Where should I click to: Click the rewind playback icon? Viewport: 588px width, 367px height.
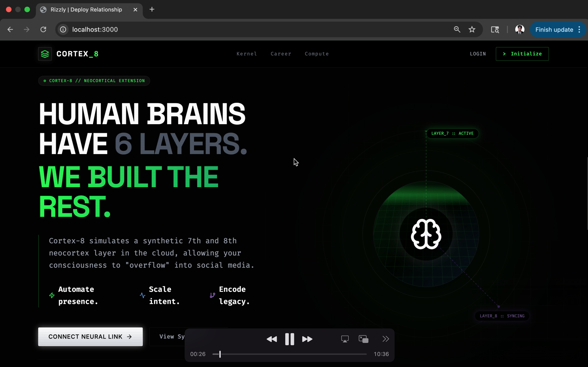point(272,339)
